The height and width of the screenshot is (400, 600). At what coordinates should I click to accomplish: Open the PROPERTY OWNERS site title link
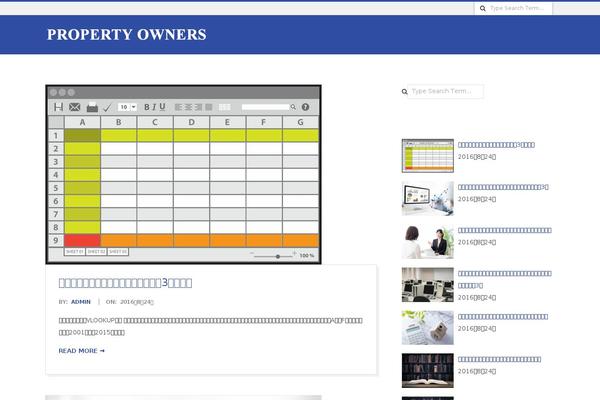pos(127,34)
